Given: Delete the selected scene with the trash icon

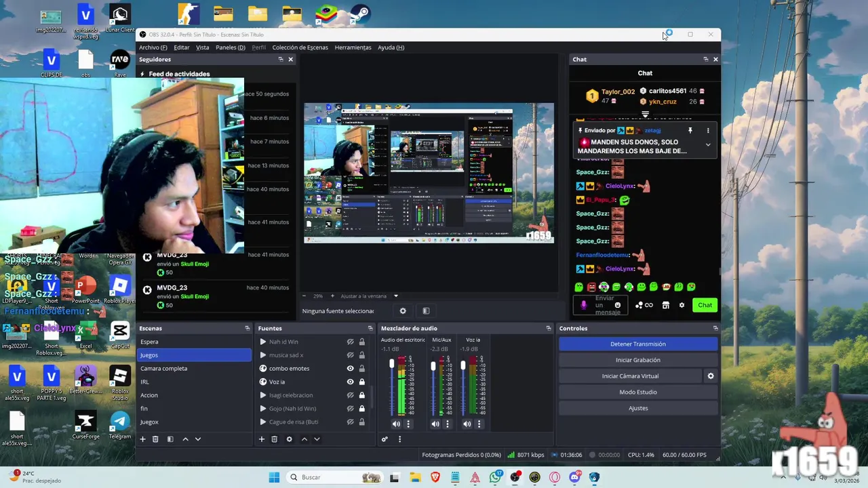Looking at the screenshot, I should [x=155, y=439].
